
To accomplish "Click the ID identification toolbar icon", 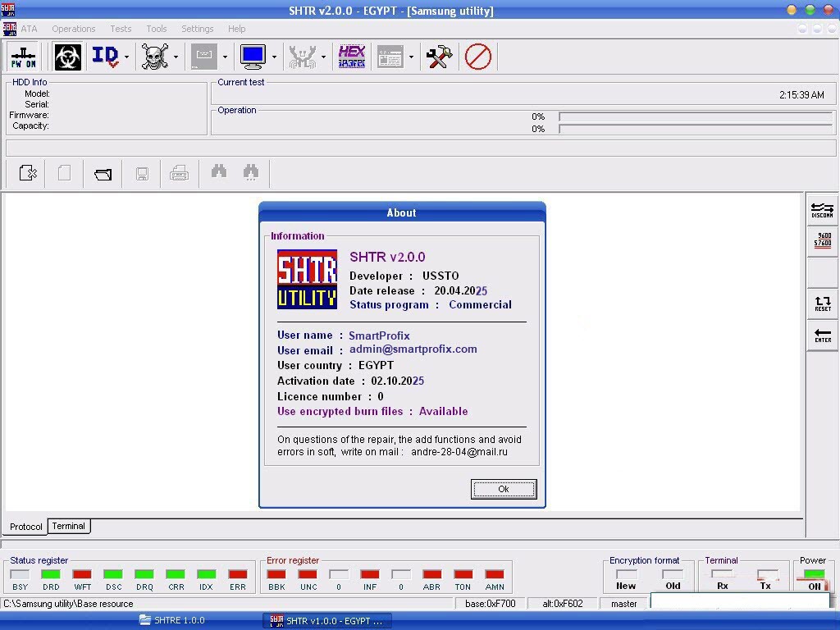I will [105, 57].
